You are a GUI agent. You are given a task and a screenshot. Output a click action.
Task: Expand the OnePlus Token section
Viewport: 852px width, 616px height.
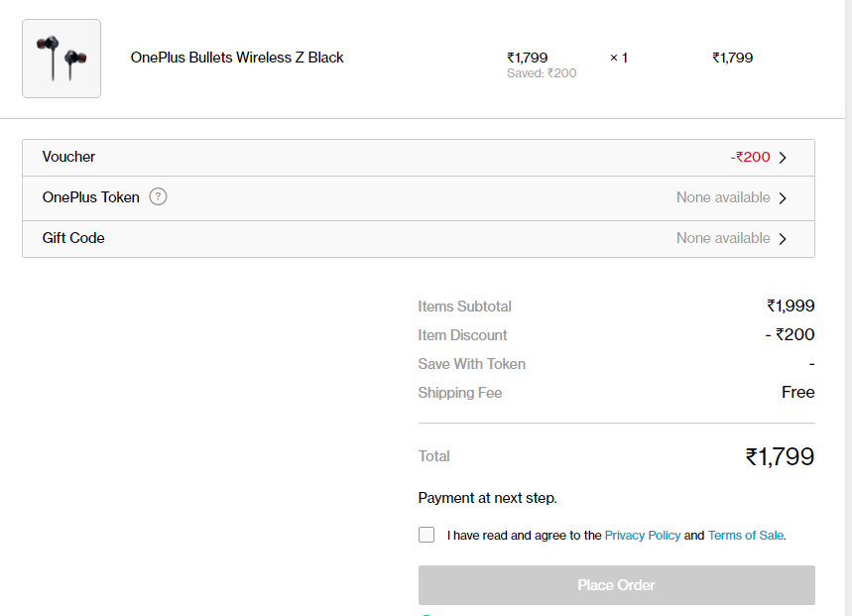417,197
